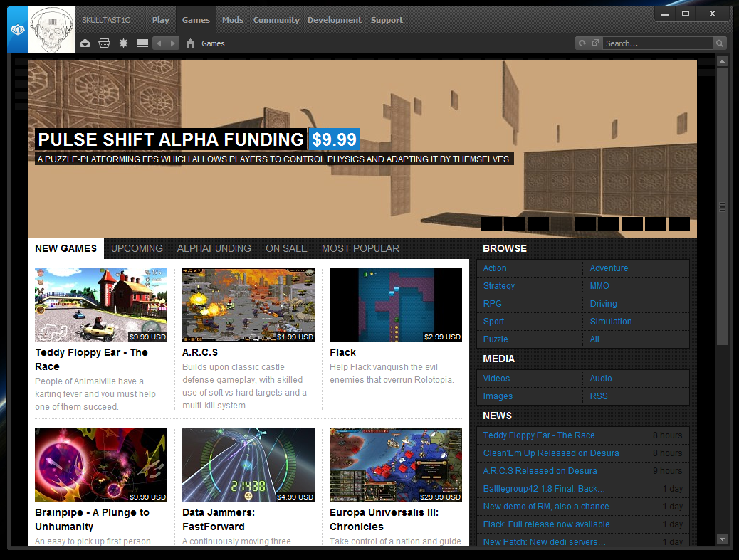Open the Community tab
This screenshot has height=560, width=739.
(276, 20)
